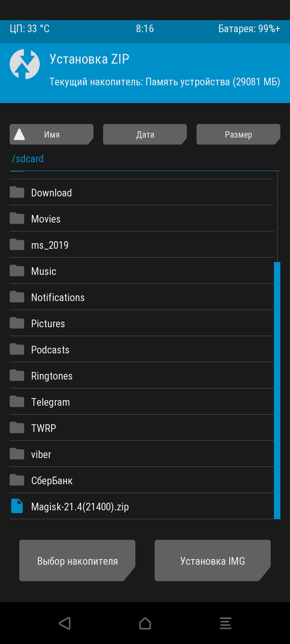This screenshot has width=290, height=644.
Task: Tap the TWRP logo icon
Action: tap(25, 64)
